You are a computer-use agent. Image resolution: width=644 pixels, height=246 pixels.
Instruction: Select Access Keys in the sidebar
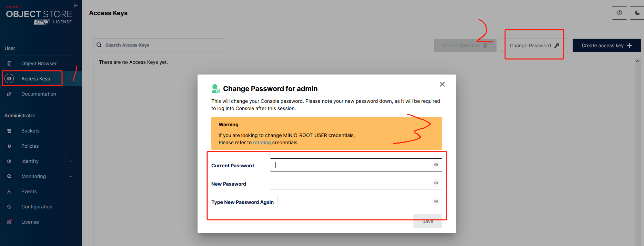[36, 79]
